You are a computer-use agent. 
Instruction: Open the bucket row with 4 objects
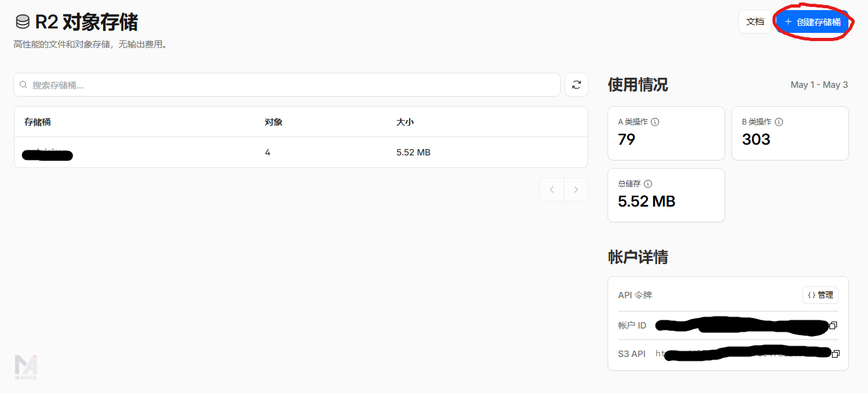pyautogui.click(x=301, y=152)
